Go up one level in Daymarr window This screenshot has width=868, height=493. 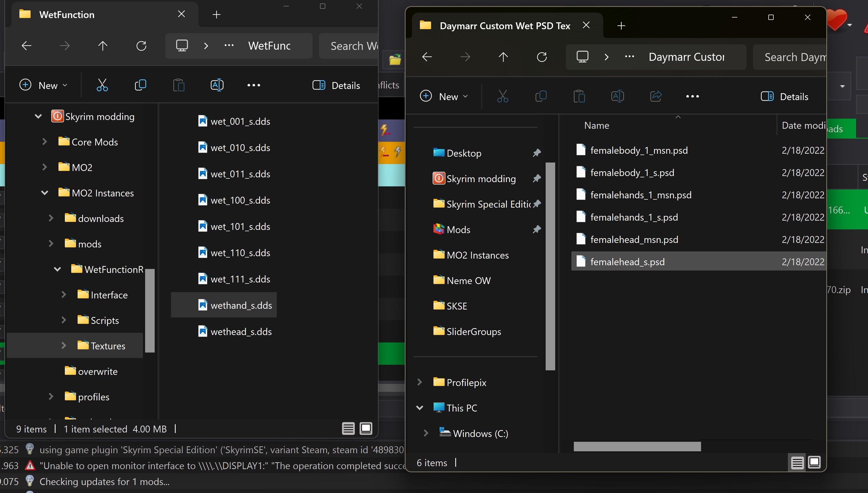point(503,57)
